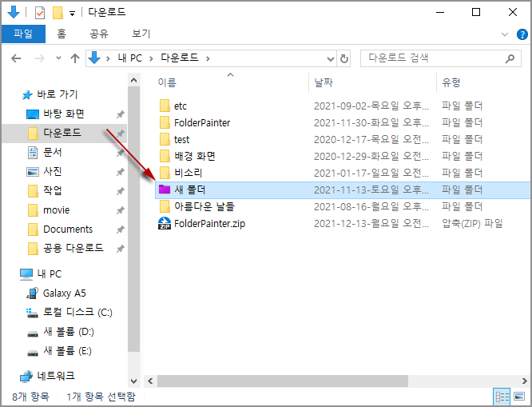The width and height of the screenshot is (532, 407).
Task: Click the 압축(ZIP) 파일 type cell
Action: point(472,224)
